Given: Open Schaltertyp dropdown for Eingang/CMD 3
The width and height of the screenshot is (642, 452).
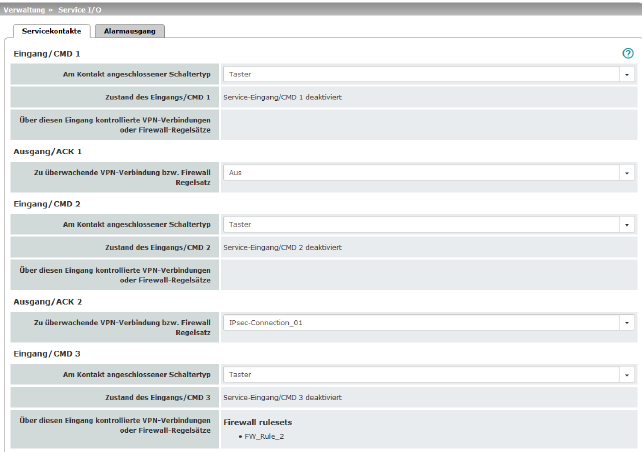Looking at the screenshot, I should click(429, 375).
